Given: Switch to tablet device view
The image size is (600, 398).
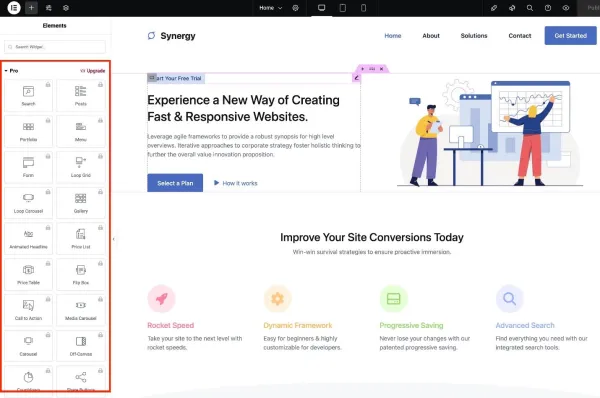Looking at the screenshot, I should coord(342,8).
